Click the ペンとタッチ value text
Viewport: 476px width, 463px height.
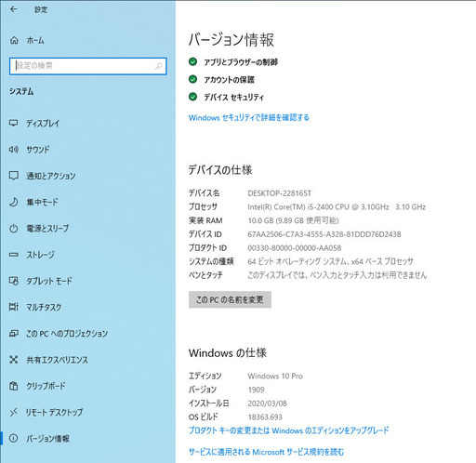[x=337, y=275]
